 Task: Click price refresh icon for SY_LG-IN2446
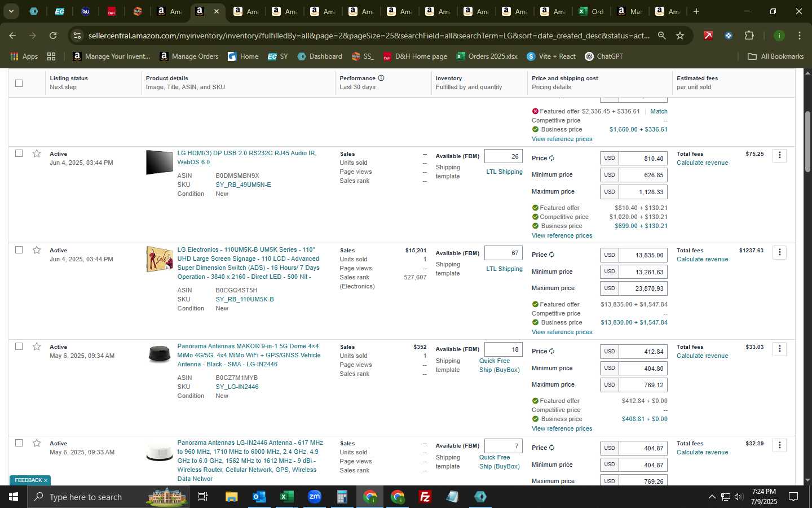[x=552, y=351]
